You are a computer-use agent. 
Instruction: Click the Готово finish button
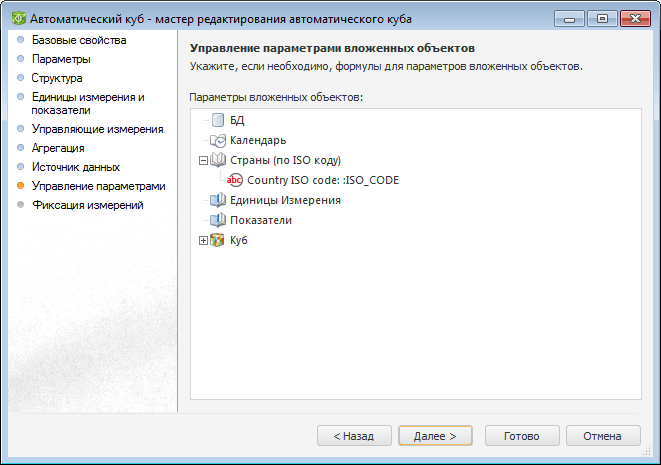click(x=522, y=436)
